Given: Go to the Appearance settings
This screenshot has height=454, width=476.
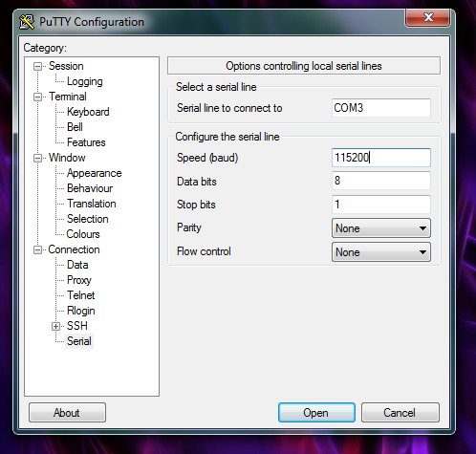Looking at the screenshot, I should [95, 173].
